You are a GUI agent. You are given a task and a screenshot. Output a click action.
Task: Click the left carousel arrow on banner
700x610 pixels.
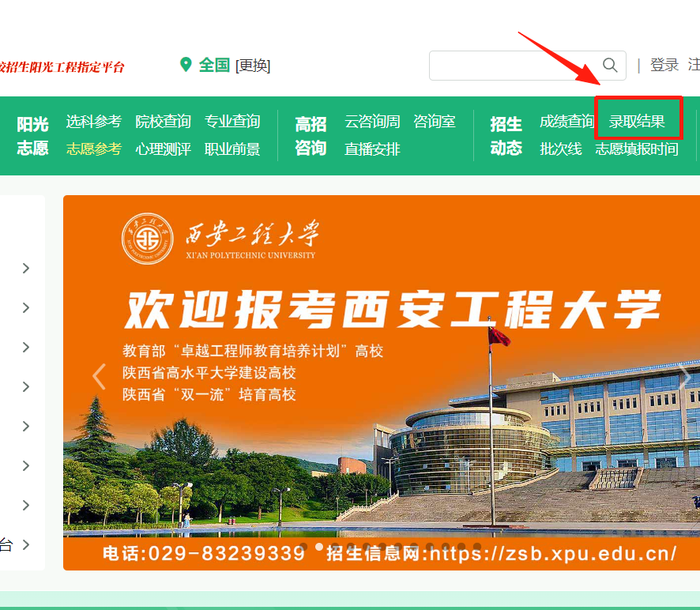pyautogui.click(x=100, y=377)
